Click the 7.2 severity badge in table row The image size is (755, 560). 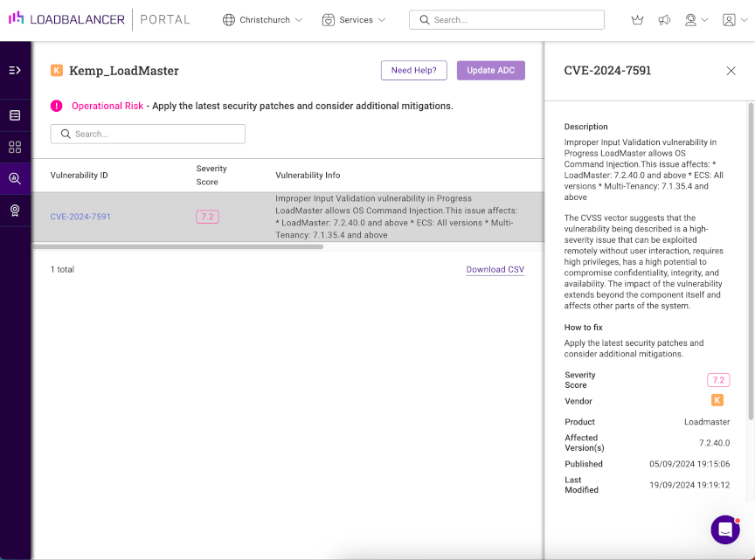pos(207,217)
